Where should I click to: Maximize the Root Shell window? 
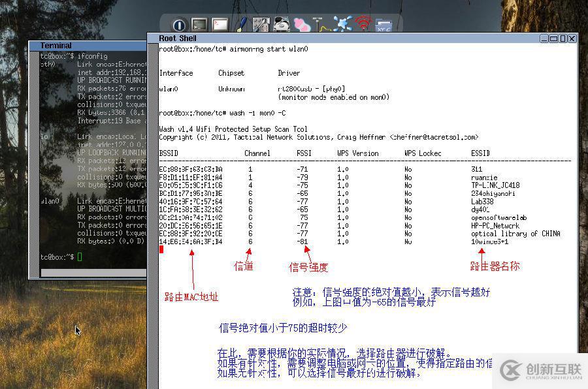[554, 39]
